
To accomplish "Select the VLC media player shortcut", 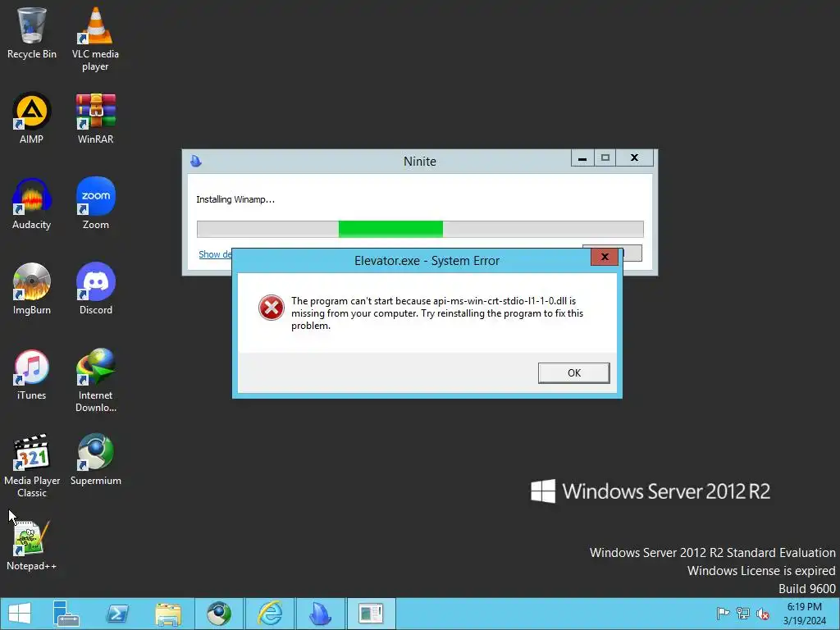I will 95,39.
